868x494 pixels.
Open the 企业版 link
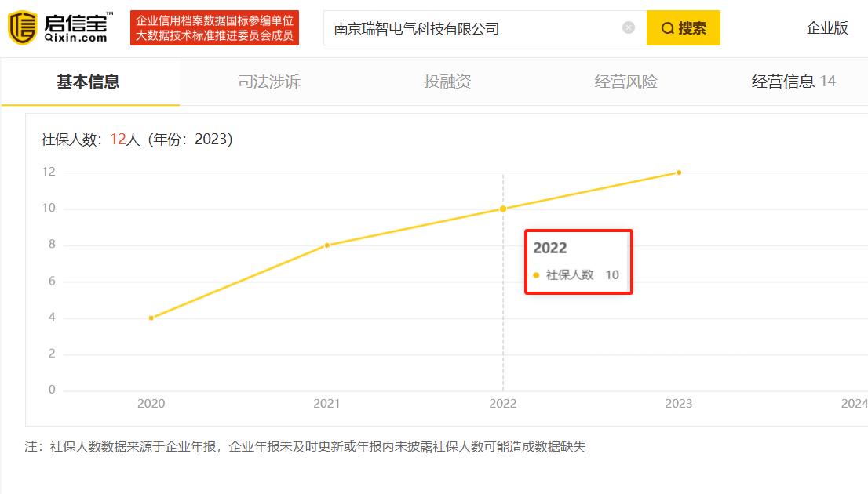click(826, 27)
